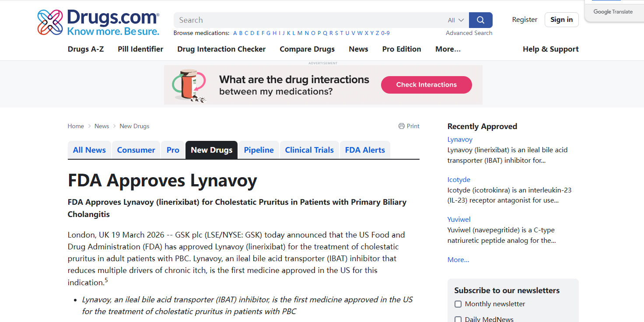Click the Sign in button
This screenshot has width=644, height=322.
pyautogui.click(x=561, y=20)
